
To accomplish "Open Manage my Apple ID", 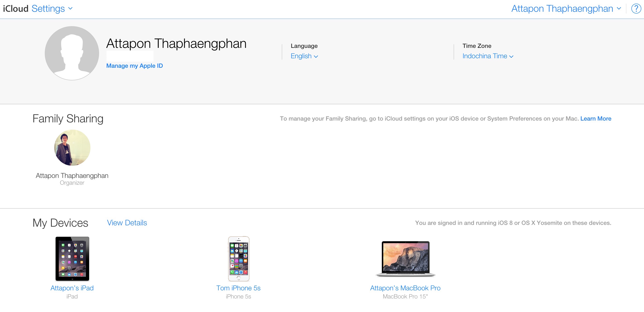I will pyautogui.click(x=135, y=66).
